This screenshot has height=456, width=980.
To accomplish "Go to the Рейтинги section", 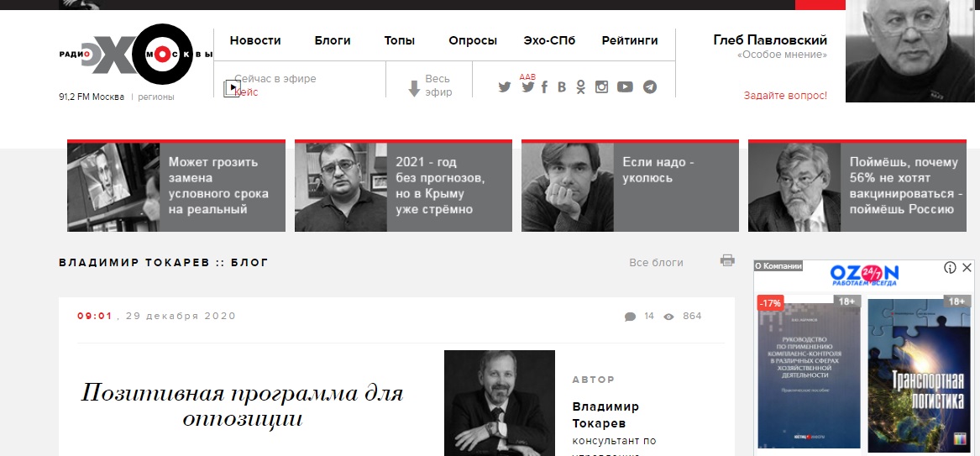I will coord(630,40).
